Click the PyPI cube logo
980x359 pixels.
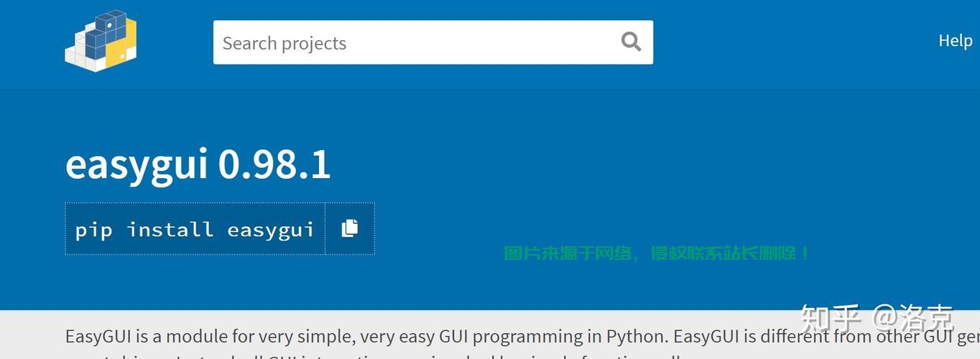pos(101,41)
